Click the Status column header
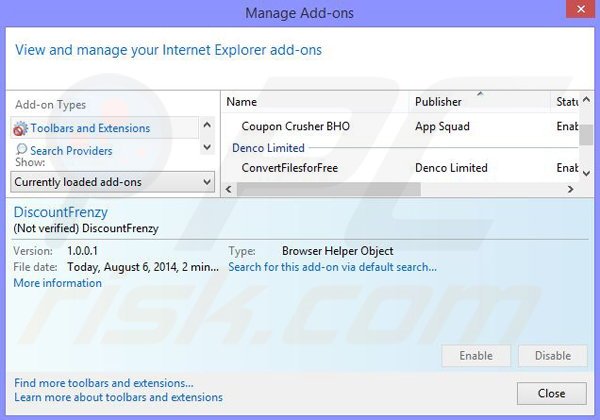600x420 pixels. pyautogui.click(x=565, y=102)
